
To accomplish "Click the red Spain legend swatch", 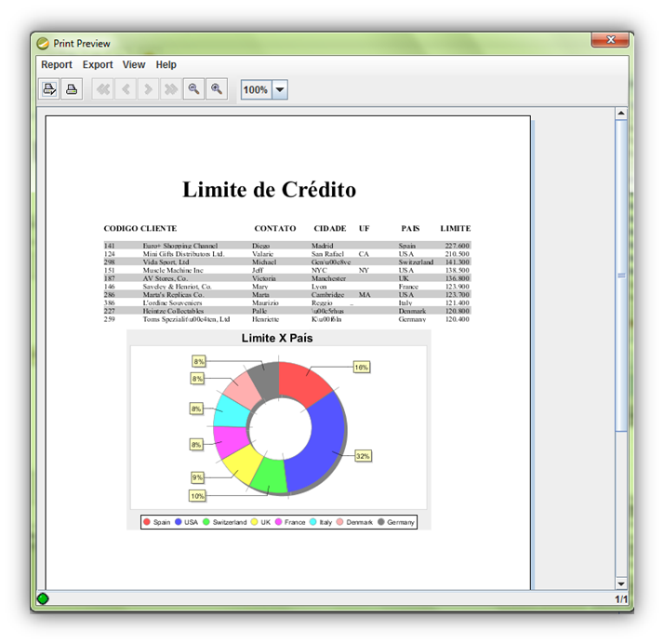I will (147, 522).
